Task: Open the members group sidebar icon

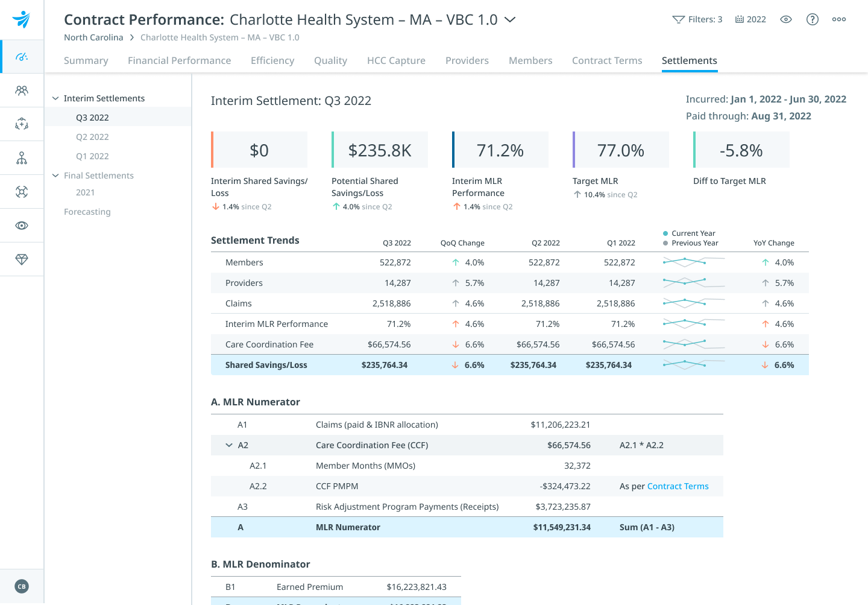Action: point(22,90)
